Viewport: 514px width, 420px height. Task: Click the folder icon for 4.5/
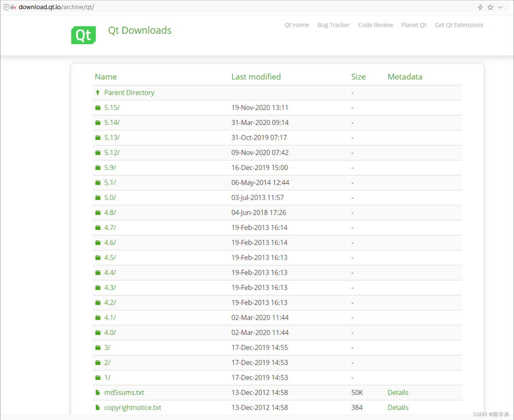point(98,258)
